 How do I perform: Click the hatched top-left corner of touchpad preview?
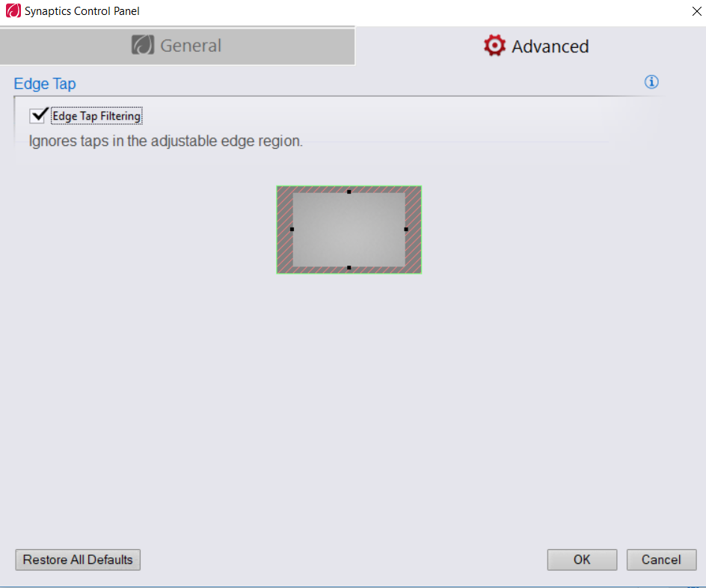pyautogui.click(x=284, y=189)
